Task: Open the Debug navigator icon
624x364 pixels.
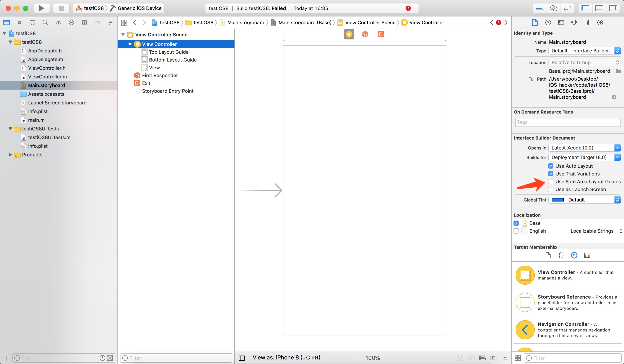Action: [x=84, y=23]
